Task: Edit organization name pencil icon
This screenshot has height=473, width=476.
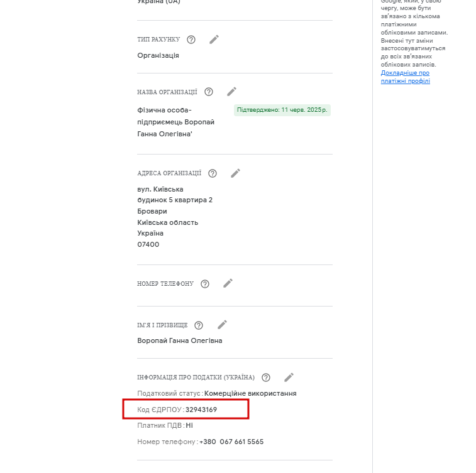Action: [231, 92]
